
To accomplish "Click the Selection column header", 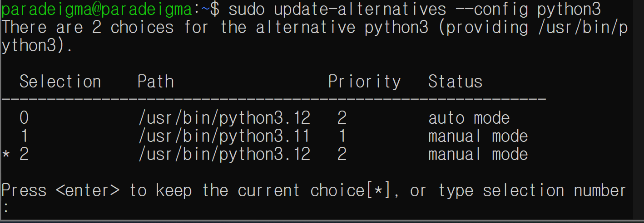I will click(x=60, y=82).
